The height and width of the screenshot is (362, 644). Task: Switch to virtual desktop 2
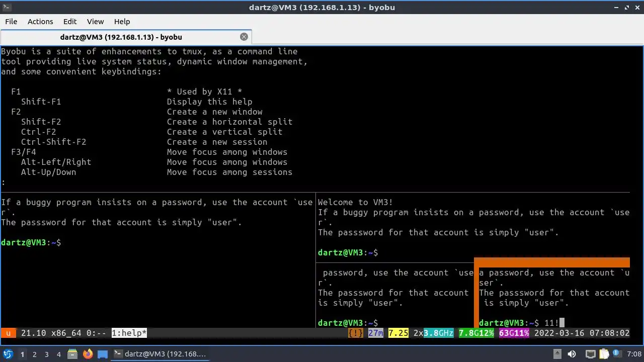(34, 354)
